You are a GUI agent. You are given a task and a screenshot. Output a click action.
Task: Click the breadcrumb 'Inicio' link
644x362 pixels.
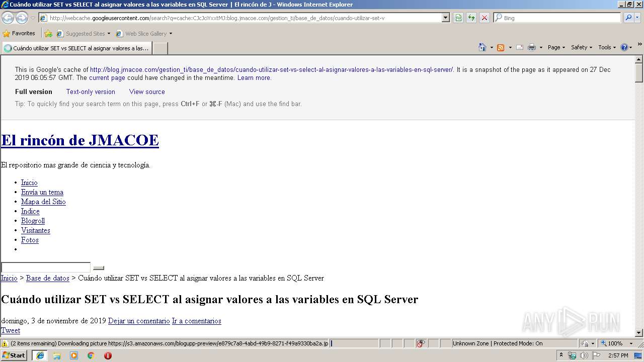tap(9, 278)
